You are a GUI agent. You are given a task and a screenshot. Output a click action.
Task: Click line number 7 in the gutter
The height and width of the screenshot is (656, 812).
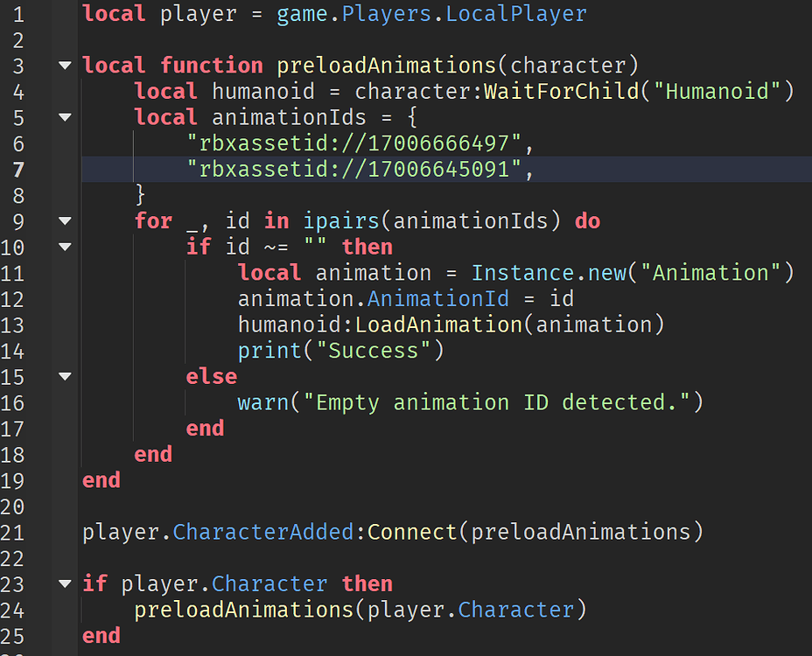click(x=18, y=169)
